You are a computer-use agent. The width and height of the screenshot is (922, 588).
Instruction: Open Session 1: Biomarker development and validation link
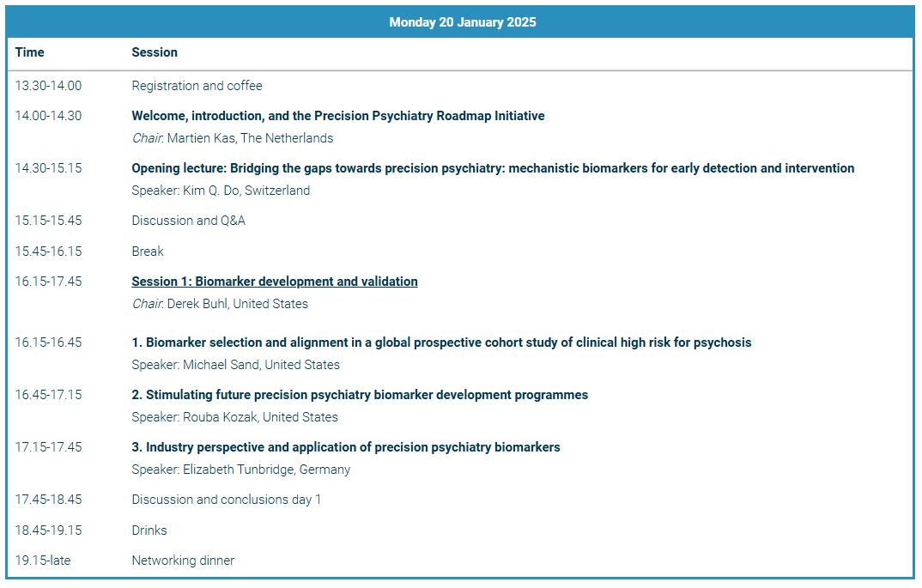(275, 281)
